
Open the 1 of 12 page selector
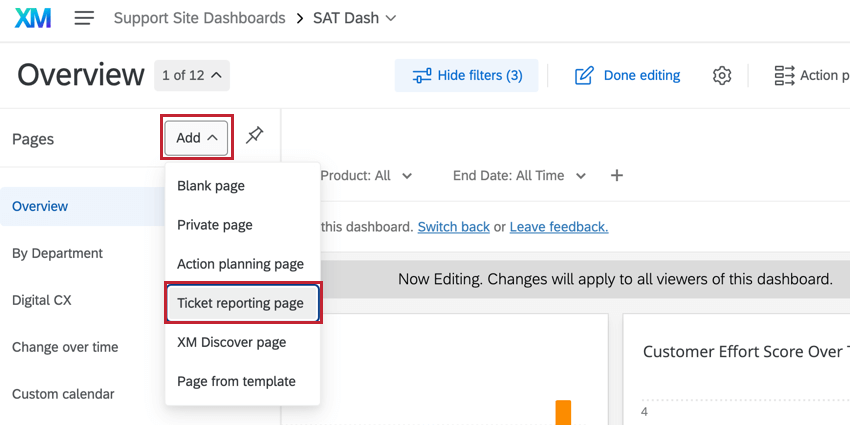(x=192, y=75)
